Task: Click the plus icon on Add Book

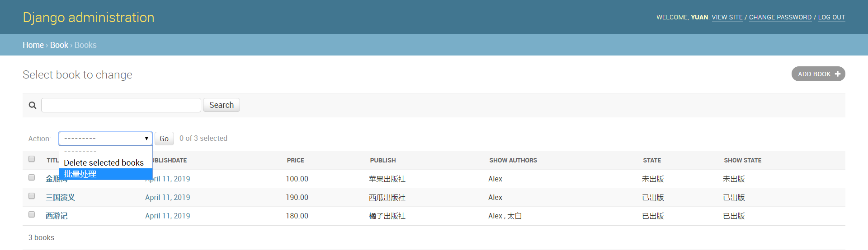Action: click(x=837, y=74)
